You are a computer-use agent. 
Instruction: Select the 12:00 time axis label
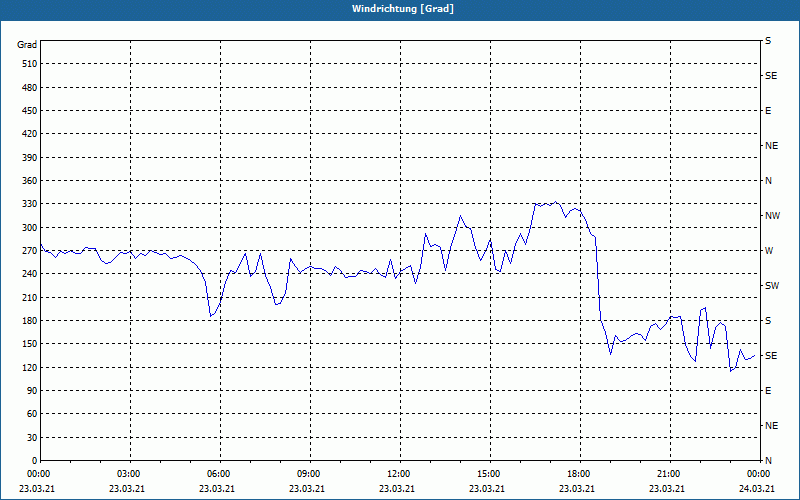pos(398,474)
